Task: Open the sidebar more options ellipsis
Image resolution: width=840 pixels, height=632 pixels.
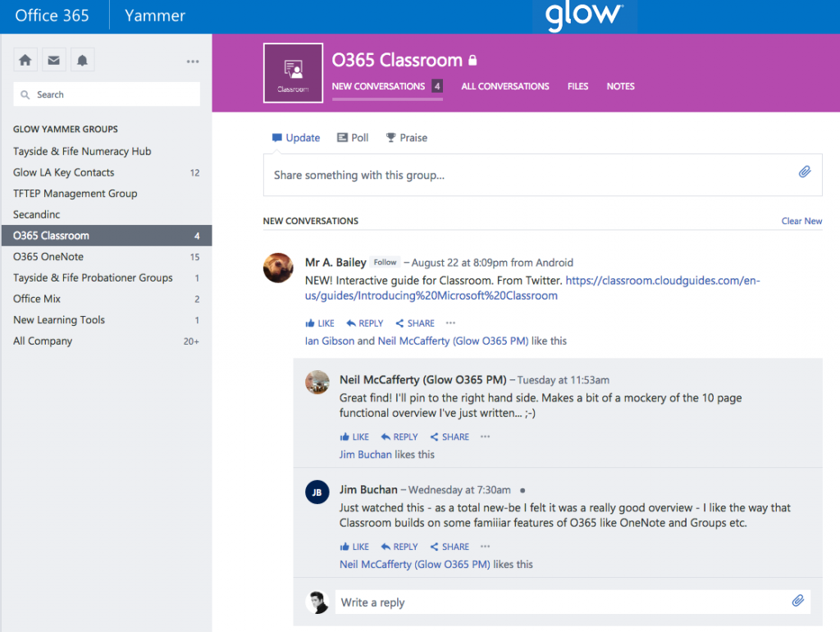Action: [193, 62]
